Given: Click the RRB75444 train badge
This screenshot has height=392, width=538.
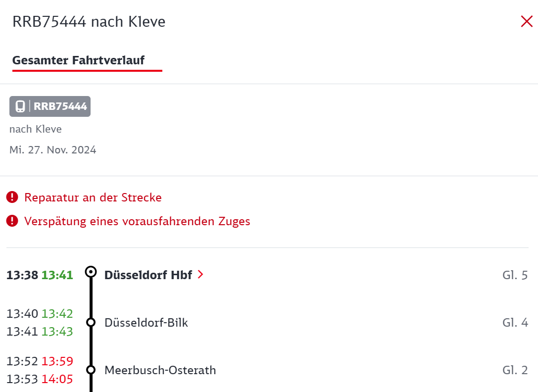Looking at the screenshot, I should pos(50,106).
